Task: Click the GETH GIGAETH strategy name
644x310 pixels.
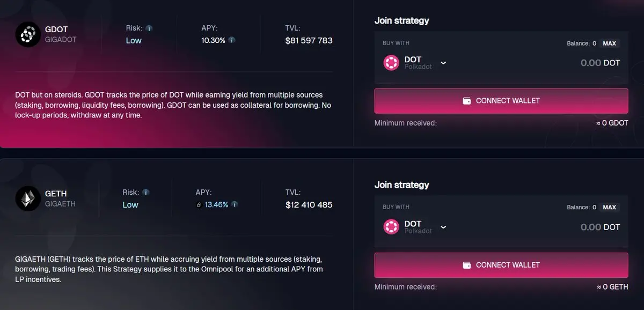Action: click(61, 198)
